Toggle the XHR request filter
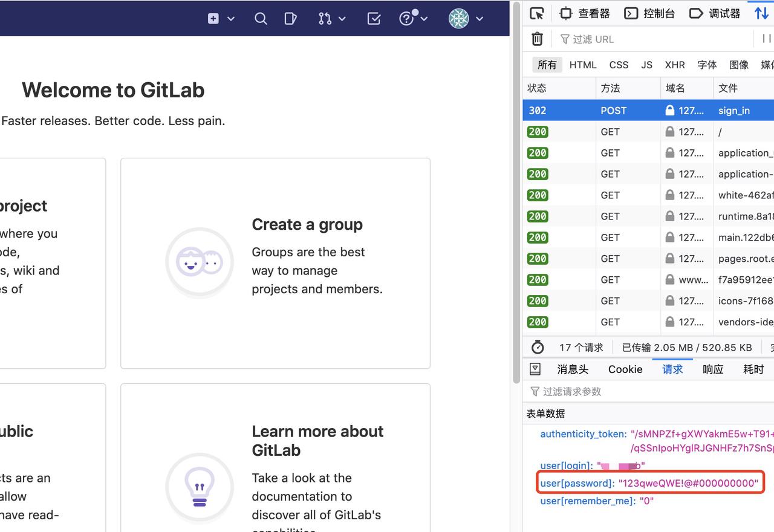Image resolution: width=774 pixels, height=532 pixels. coord(675,65)
